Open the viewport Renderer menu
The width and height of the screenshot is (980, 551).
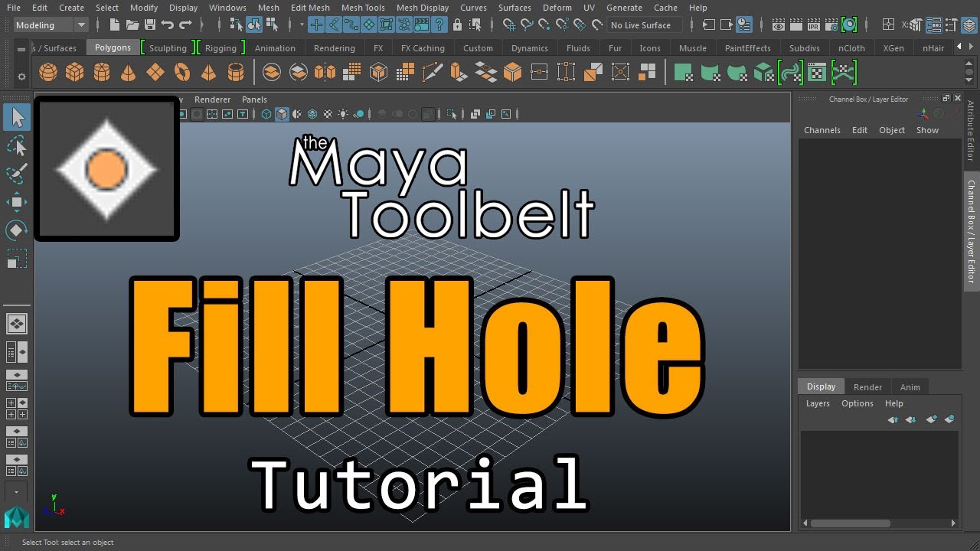(212, 99)
